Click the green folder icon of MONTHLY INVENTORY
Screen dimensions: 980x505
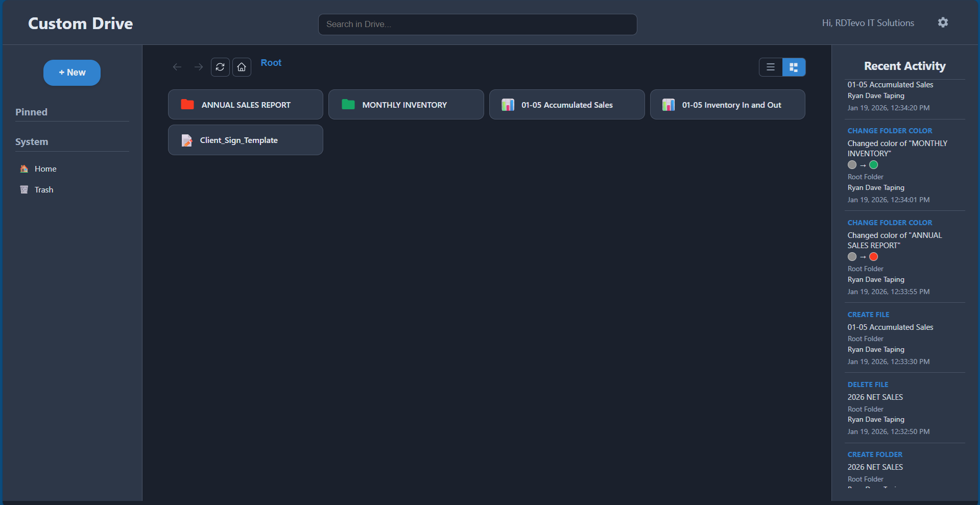348,104
